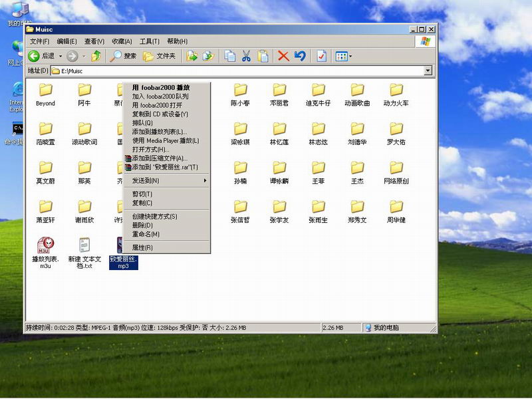Choose 打开方式(H)... entry
Image resolution: width=532 pixels, height=399 pixels.
[166, 149]
